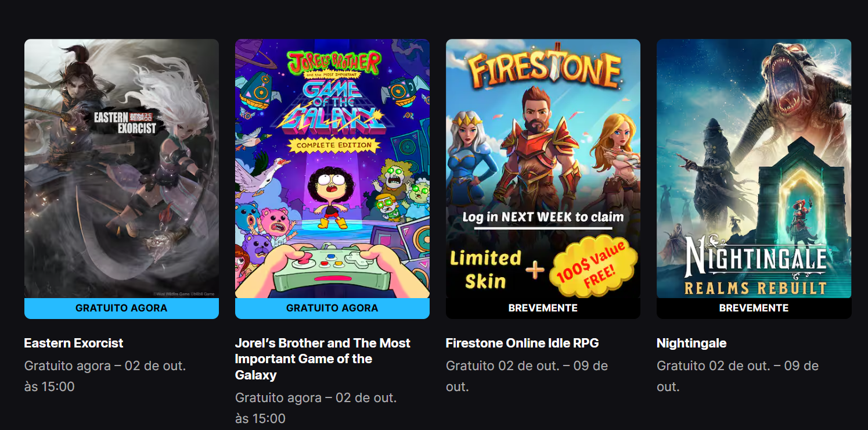This screenshot has height=430, width=868.
Task: Open the Nightingale title link
Action: (691, 343)
